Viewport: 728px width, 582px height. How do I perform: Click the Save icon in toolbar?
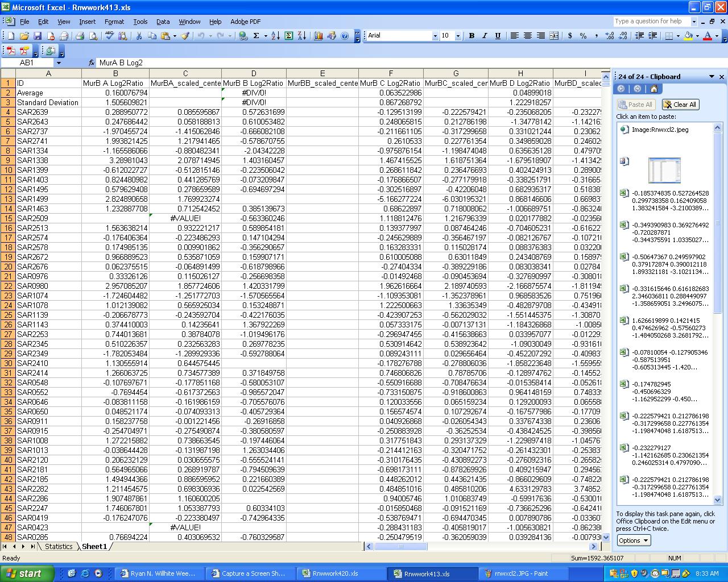pyautogui.click(x=38, y=36)
